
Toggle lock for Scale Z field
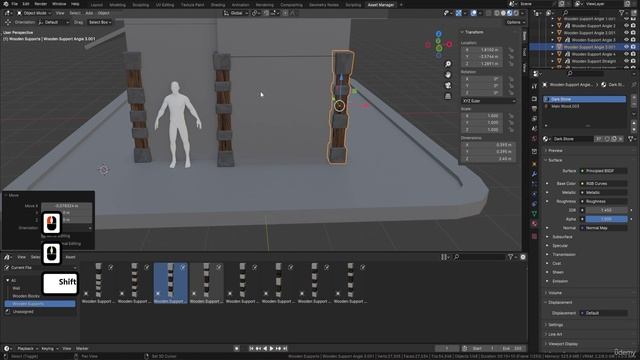(x=511, y=130)
